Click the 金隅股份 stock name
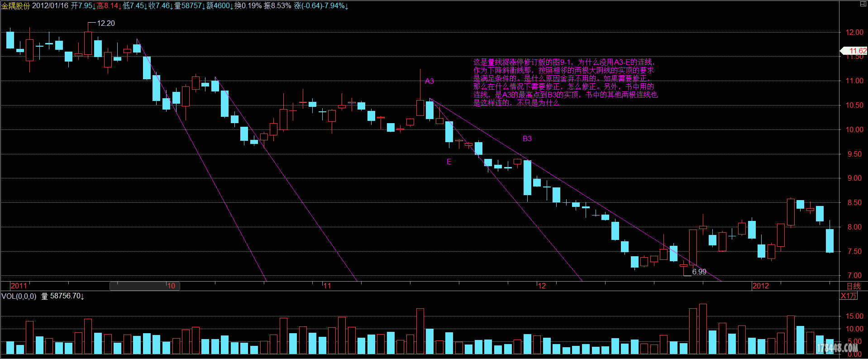The height and width of the screenshot is (359, 868). [x=15, y=6]
